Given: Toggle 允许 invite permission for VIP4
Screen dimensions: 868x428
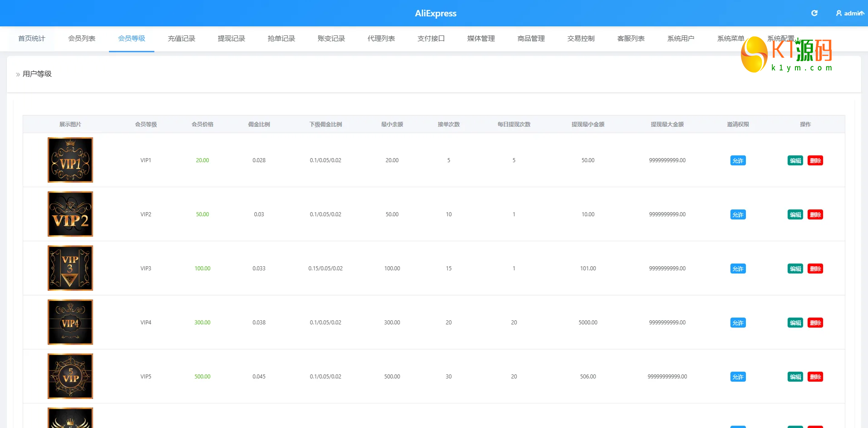Looking at the screenshot, I should (738, 323).
